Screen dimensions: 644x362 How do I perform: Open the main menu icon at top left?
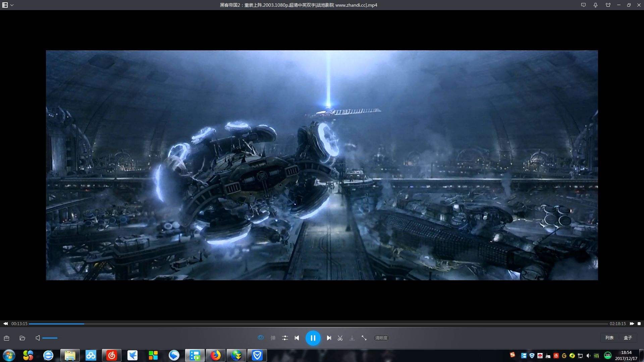tap(5, 5)
